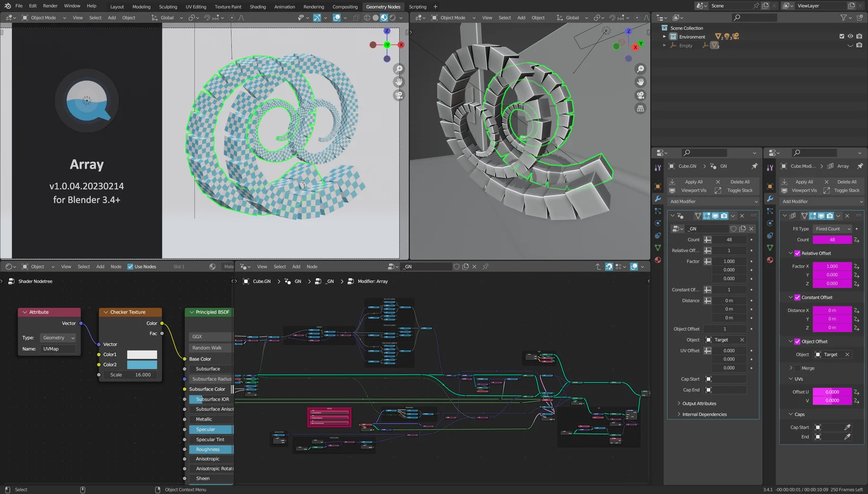Click the Checker Texture Scale field
This screenshot has height=494, width=868.
click(131, 375)
